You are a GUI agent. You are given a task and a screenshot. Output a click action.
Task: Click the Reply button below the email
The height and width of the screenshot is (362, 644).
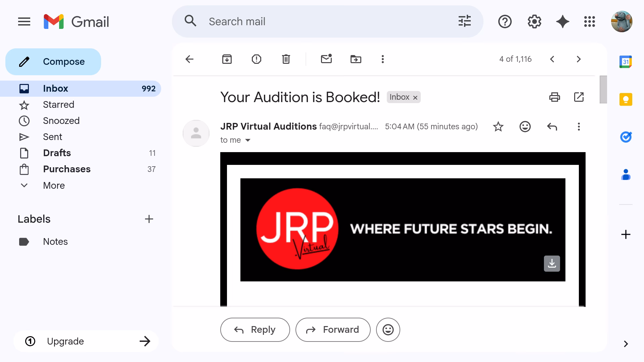[x=255, y=330]
